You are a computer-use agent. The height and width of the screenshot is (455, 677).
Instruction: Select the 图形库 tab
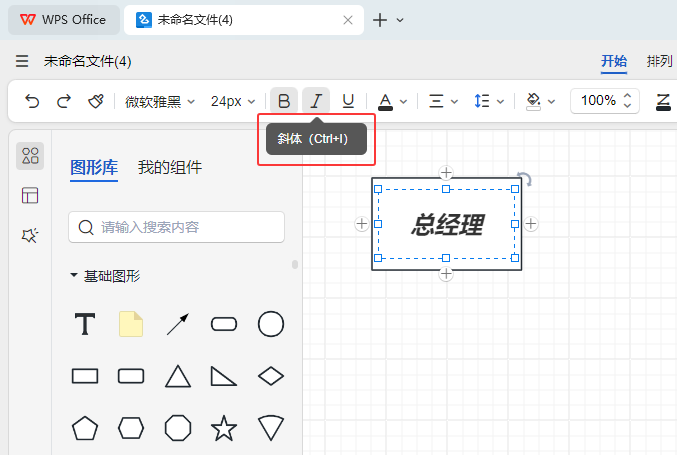[94, 167]
